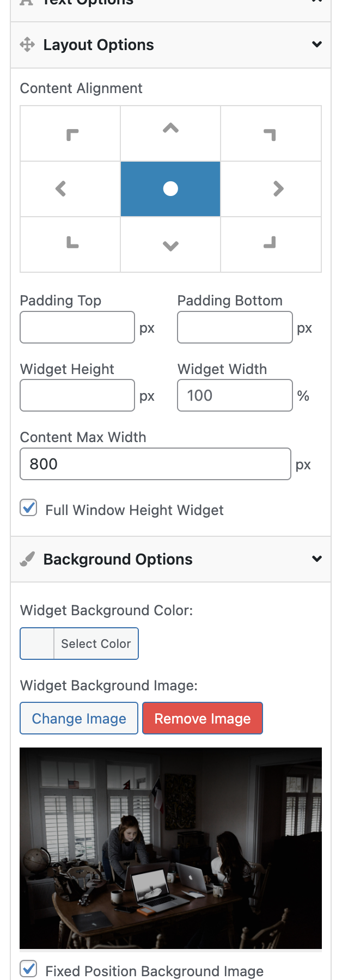Screen dimensions: 342x980
Task: Align content to top left corner
Action: coord(70,134)
